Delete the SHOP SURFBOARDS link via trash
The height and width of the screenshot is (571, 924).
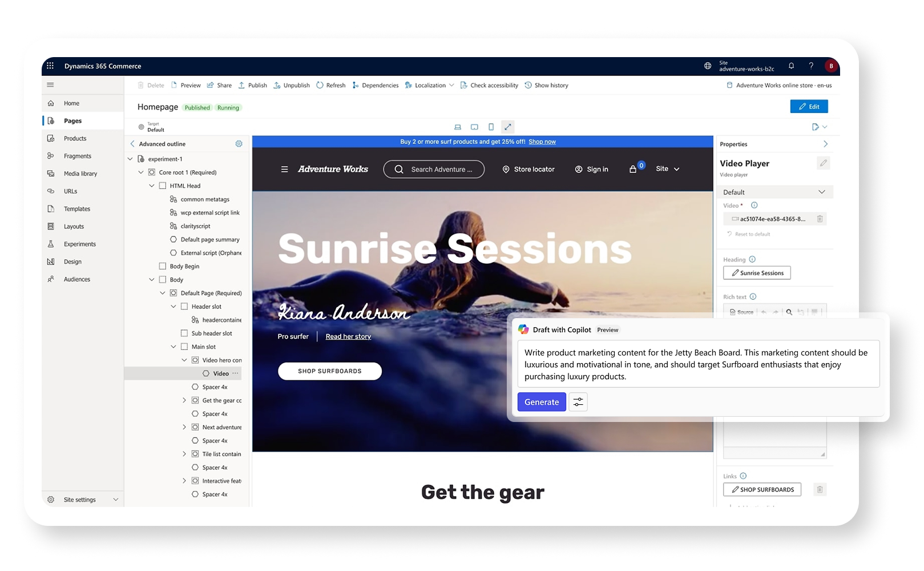tap(820, 489)
